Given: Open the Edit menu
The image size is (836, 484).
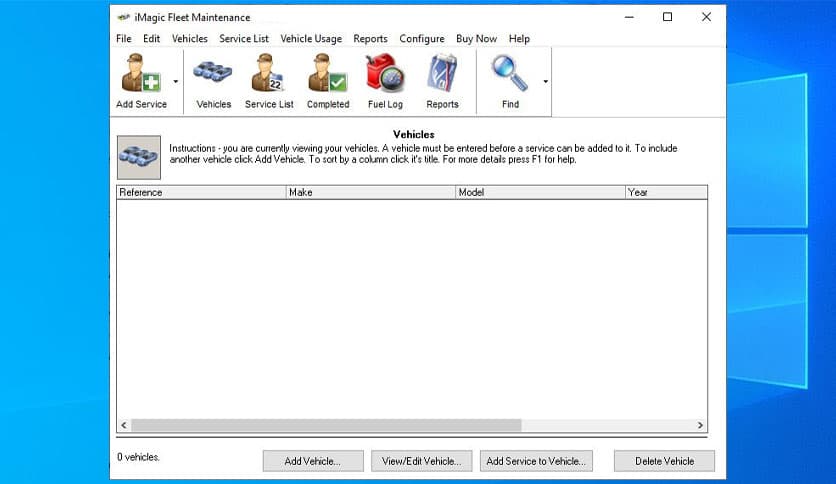Looking at the screenshot, I should [151, 39].
